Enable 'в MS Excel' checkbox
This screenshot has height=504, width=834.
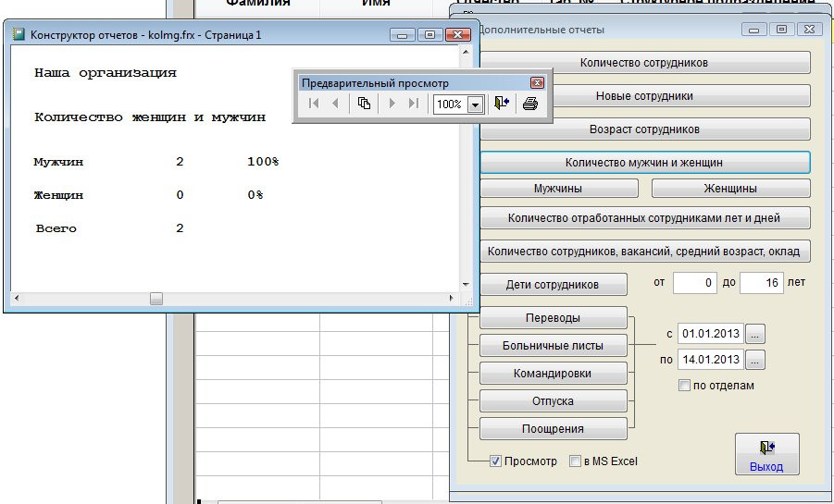click(575, 461)
